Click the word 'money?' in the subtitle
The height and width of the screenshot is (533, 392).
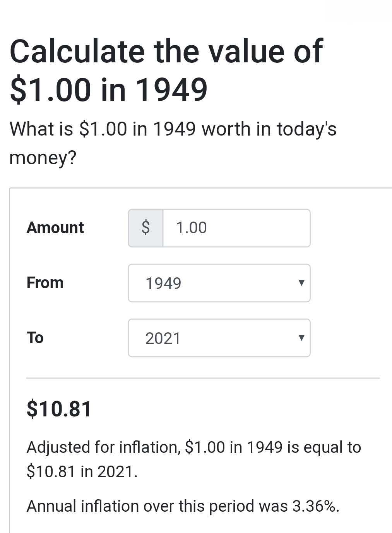click(x=43, y=158)
